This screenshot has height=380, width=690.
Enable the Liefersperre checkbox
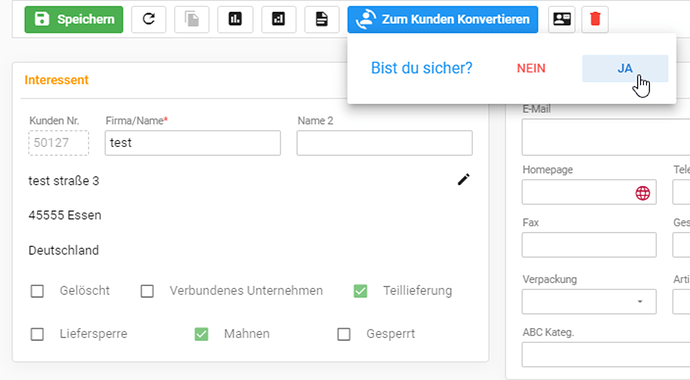pyautogui.click(x=37, y=334)
